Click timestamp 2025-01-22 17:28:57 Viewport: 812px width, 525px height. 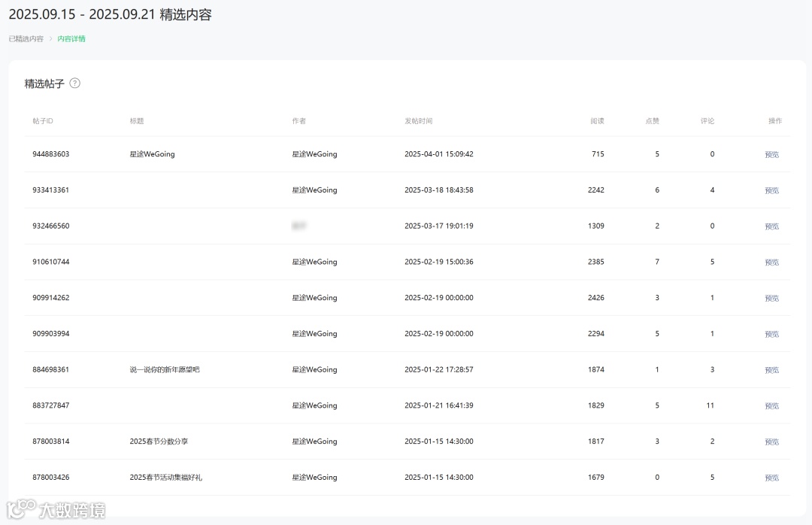point(438,369)
